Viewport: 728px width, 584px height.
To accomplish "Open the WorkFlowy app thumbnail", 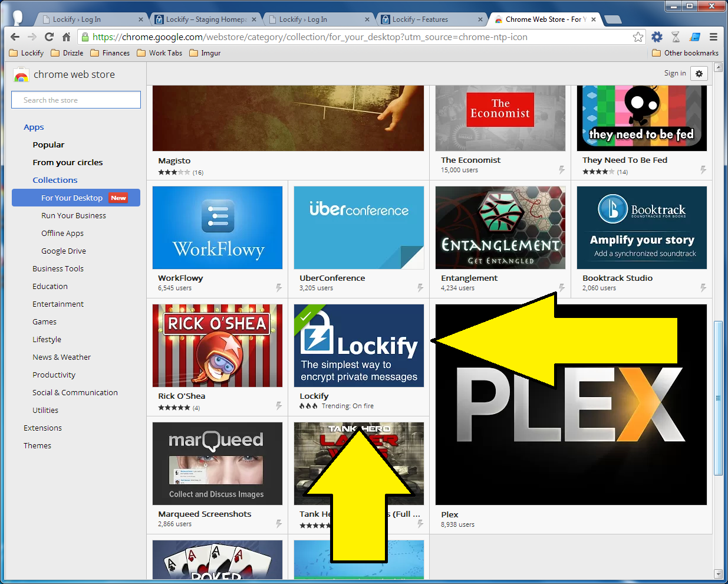I will tap(218, 228).
